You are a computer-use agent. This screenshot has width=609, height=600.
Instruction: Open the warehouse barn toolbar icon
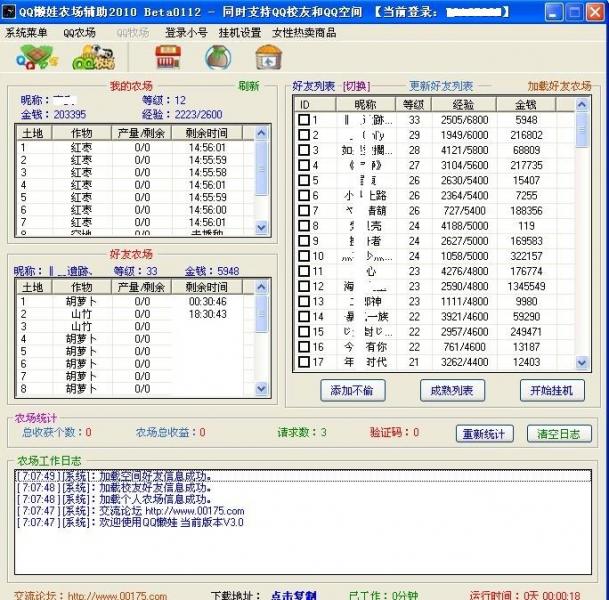click(269, 57)
